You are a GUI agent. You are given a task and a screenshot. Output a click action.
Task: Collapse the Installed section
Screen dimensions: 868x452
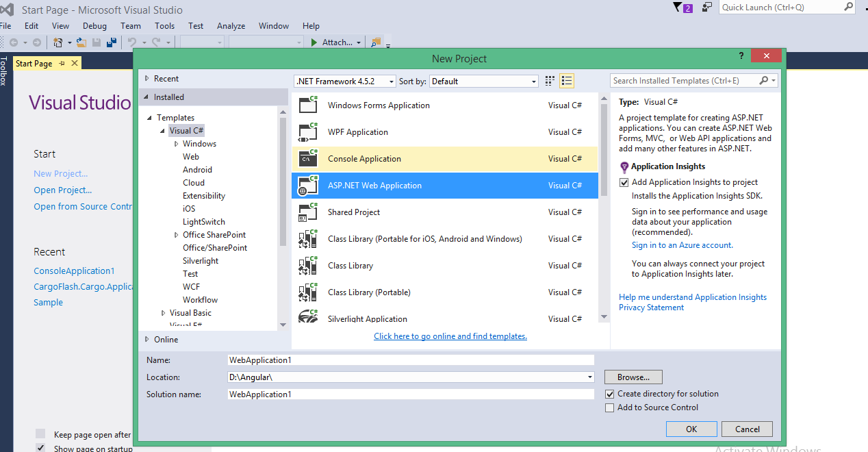[x=146, y=97]
